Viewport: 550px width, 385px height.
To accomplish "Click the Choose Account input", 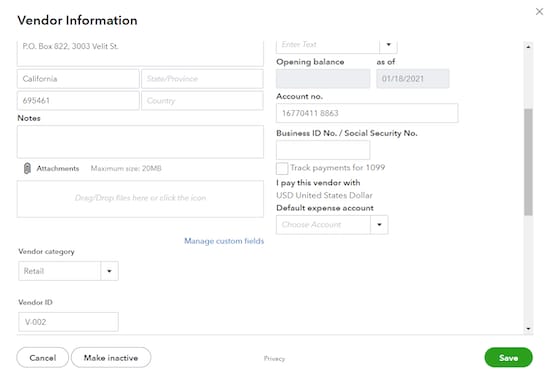I will (323, 225).
